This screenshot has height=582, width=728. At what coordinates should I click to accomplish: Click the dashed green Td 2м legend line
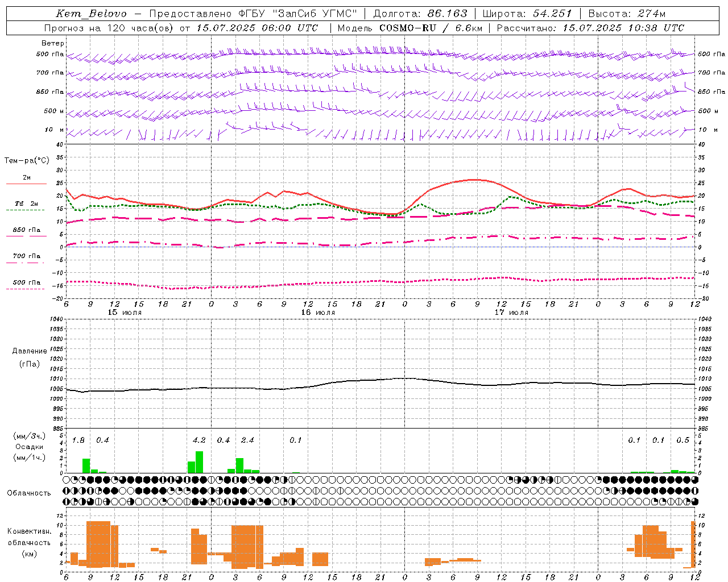point(25,210)
